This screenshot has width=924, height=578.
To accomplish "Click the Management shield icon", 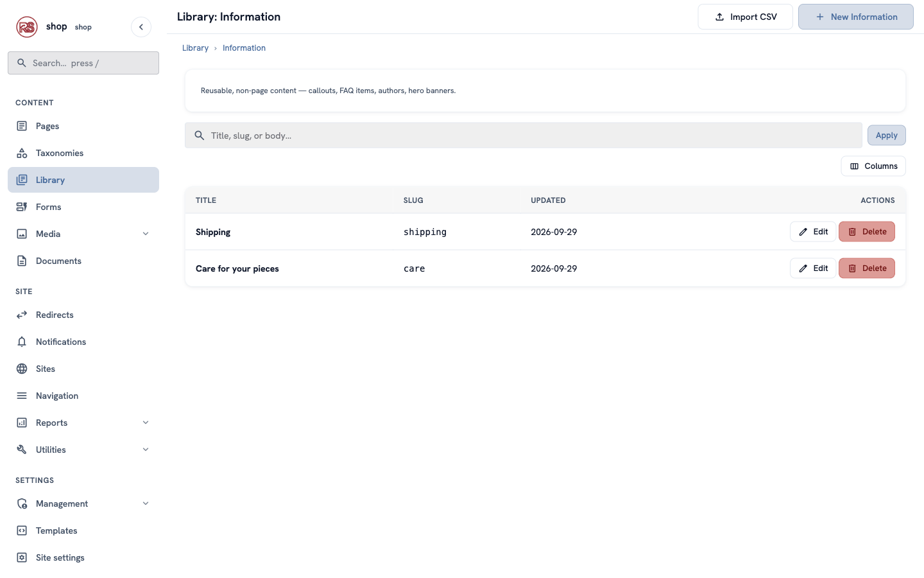I will click(x=22, y=504).
